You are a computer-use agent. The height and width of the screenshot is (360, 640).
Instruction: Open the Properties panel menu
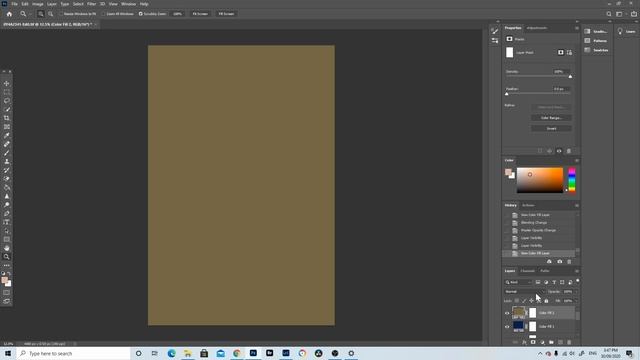pyautogui.click(x=577, y=28)
